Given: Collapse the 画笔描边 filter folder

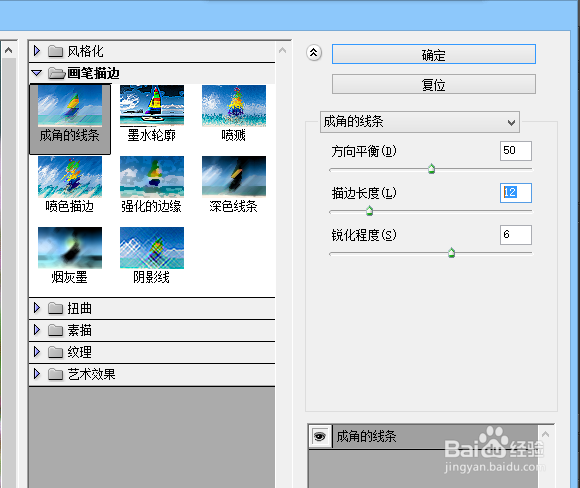Looking at the screenshot, I should click(x=37, y=73).
